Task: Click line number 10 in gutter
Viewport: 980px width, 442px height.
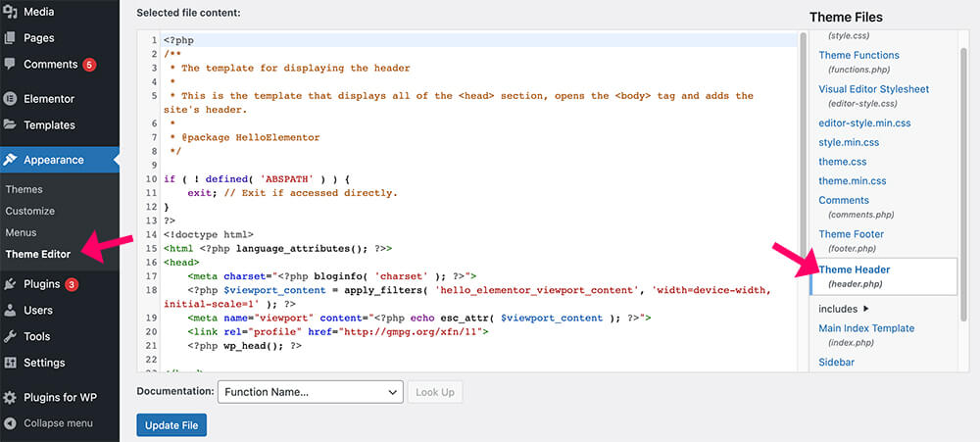Action: tap(152, 178)
